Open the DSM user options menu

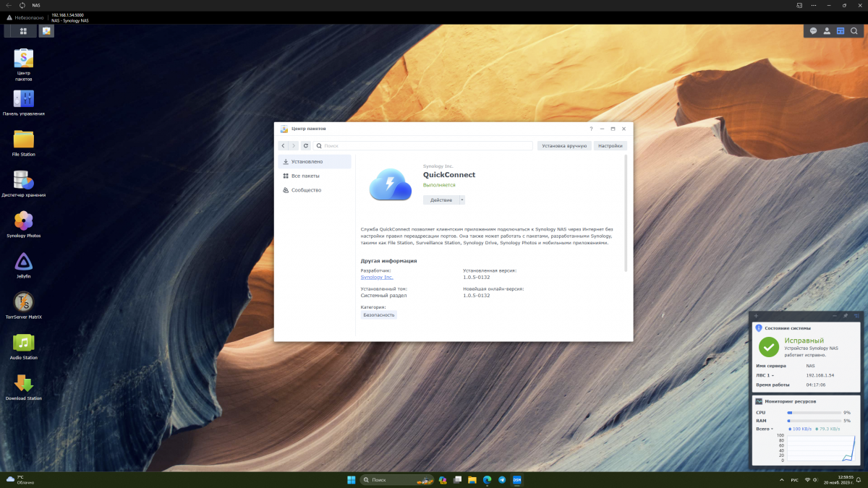point(827,31)
